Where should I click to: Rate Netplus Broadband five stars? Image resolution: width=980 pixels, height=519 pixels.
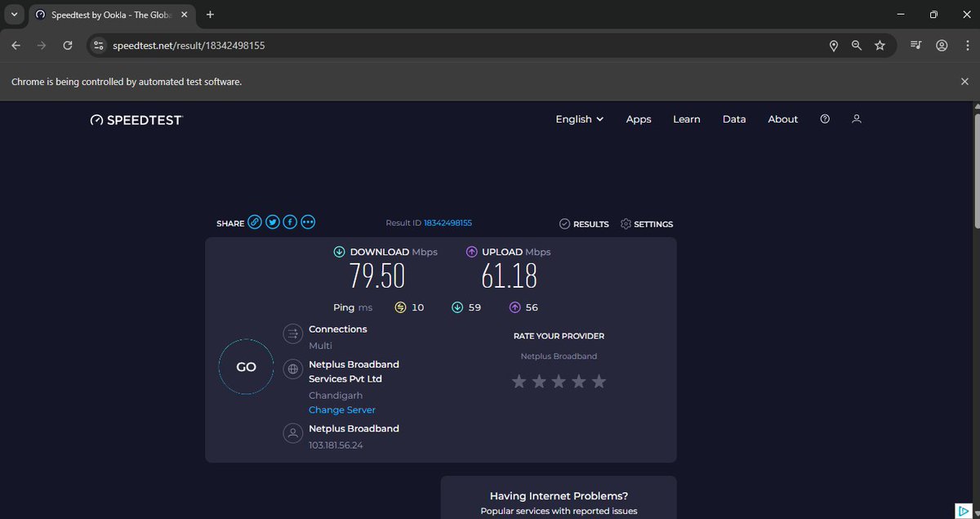click(598, 381)
